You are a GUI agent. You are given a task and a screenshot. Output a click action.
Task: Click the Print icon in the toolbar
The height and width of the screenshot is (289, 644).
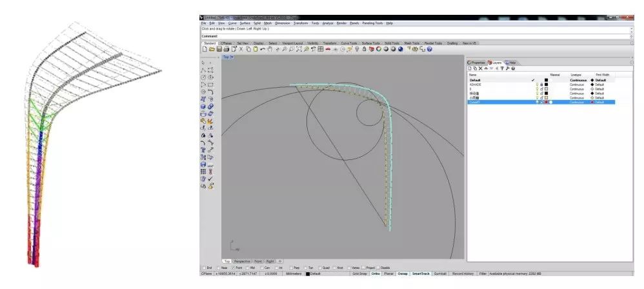226,49
